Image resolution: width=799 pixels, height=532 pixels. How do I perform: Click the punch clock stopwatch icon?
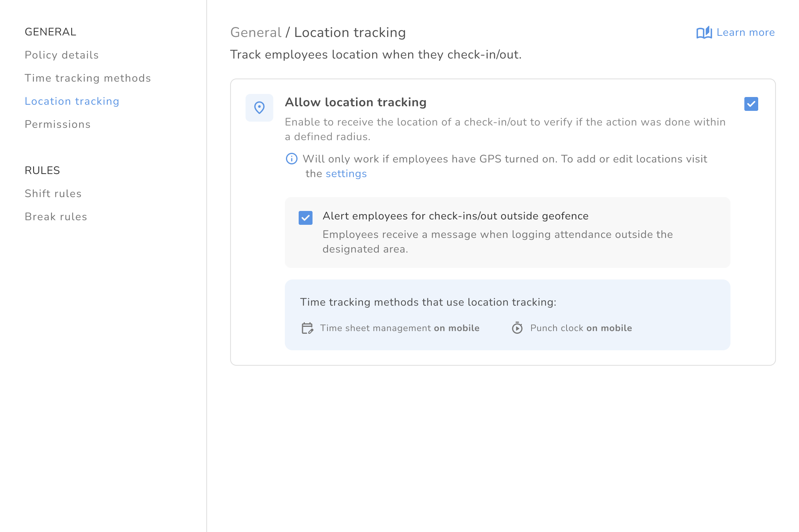point(517,328)
